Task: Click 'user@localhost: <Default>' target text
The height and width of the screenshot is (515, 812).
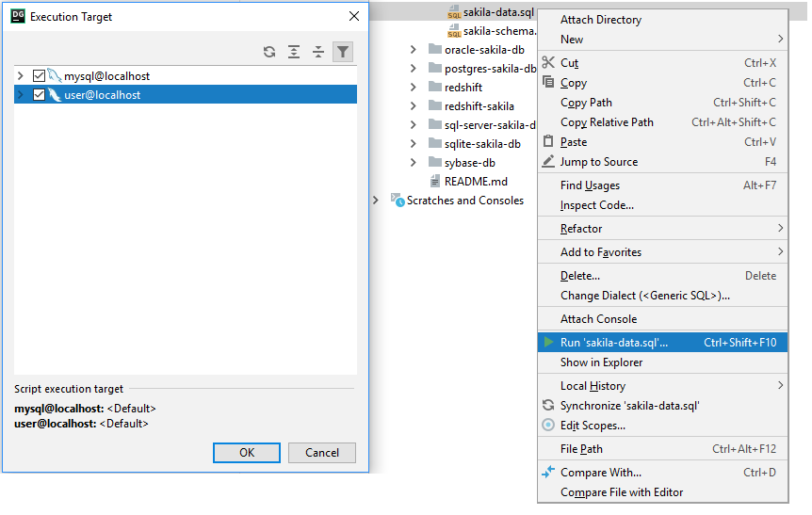Action: 81,424
